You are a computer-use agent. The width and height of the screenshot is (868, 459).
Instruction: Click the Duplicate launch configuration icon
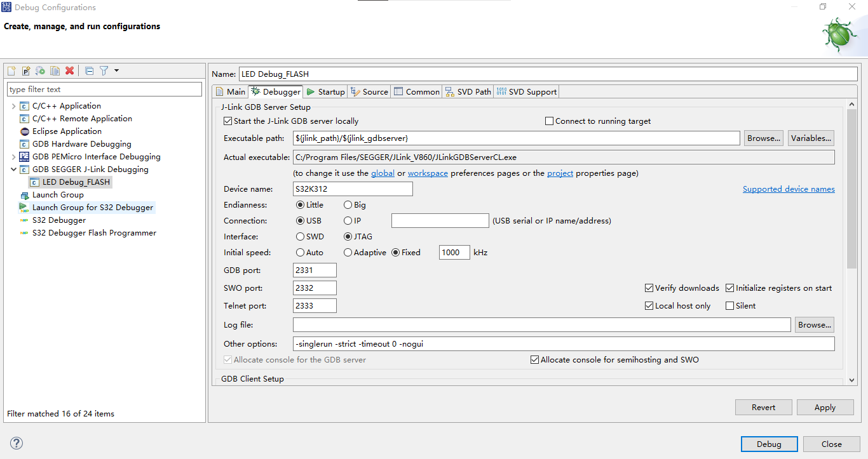coord(55,70)
